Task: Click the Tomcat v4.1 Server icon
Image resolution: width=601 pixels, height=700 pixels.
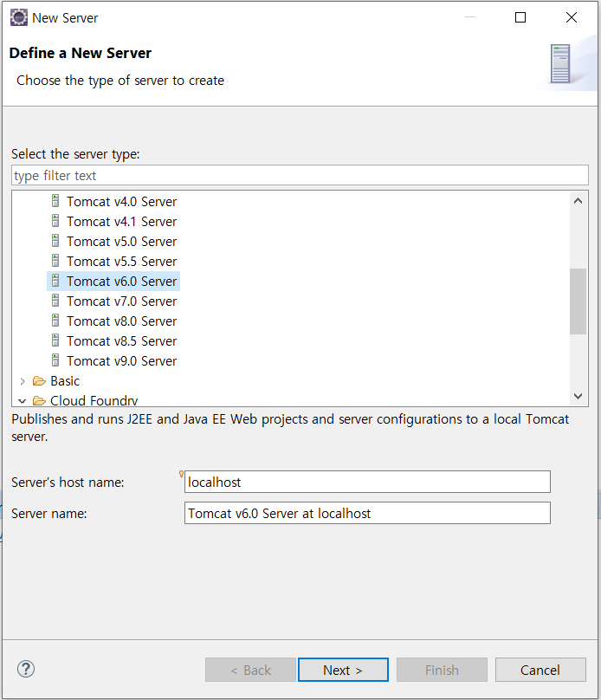Action: pyautogui.click(x=55, y=221)
